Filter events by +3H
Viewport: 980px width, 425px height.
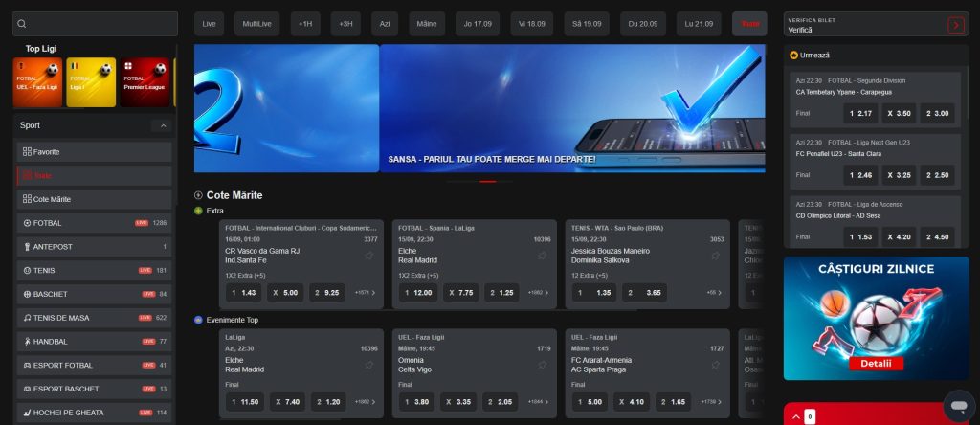(345, 24)
